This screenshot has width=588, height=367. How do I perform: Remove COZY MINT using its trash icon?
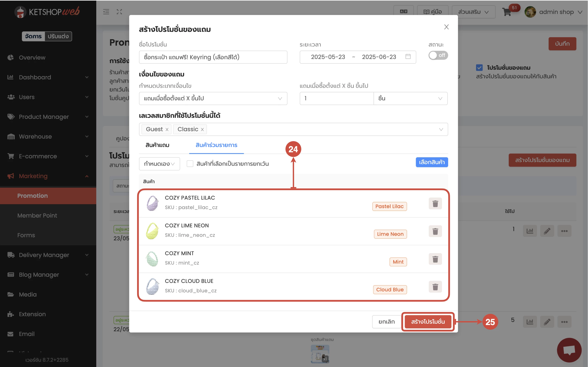pyautogui.click(x=435, y=259)
